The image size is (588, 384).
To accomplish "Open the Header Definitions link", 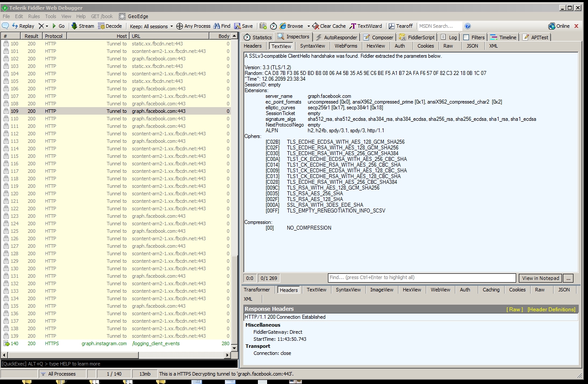I will coord(551,309).
